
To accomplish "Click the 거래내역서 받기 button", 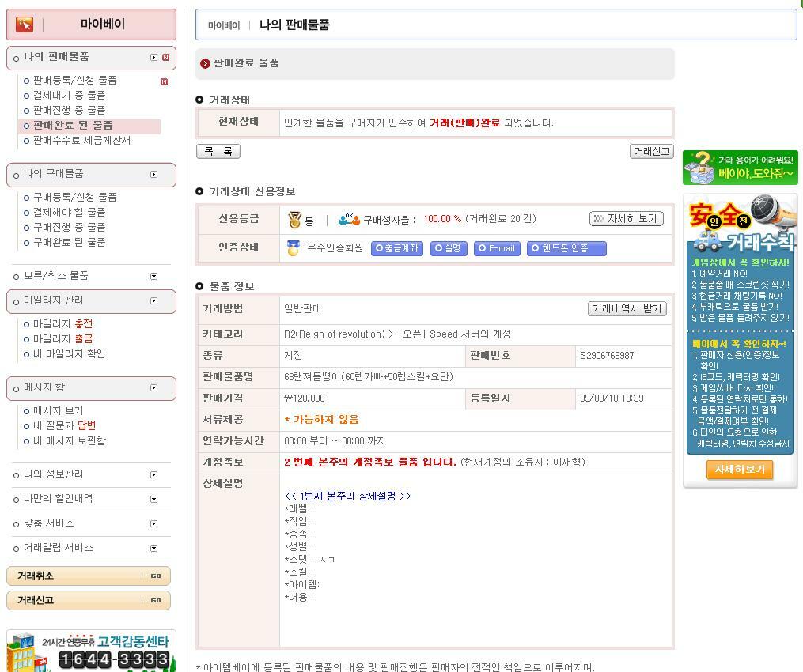I will point(627,308).
